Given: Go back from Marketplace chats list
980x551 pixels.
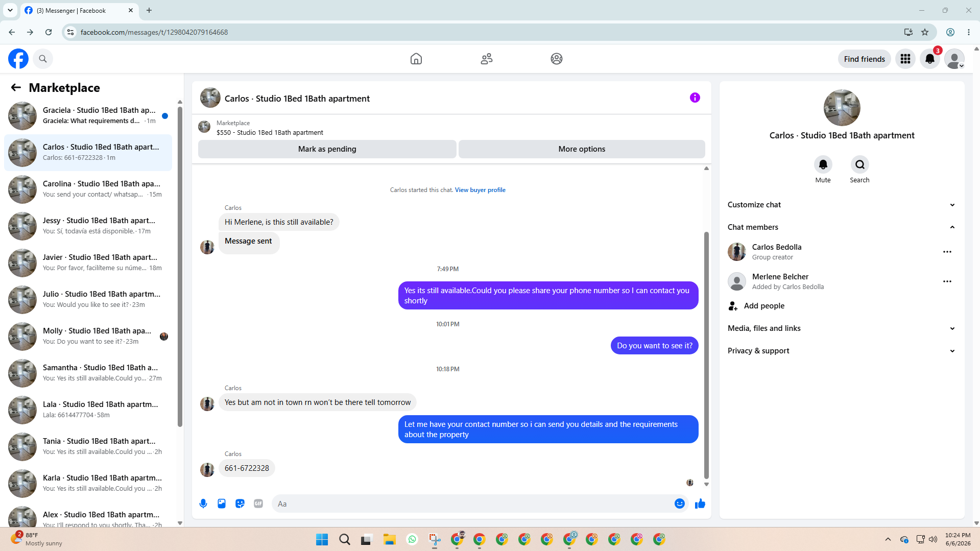Looking at the screenshot, I should tap(16, 87).
